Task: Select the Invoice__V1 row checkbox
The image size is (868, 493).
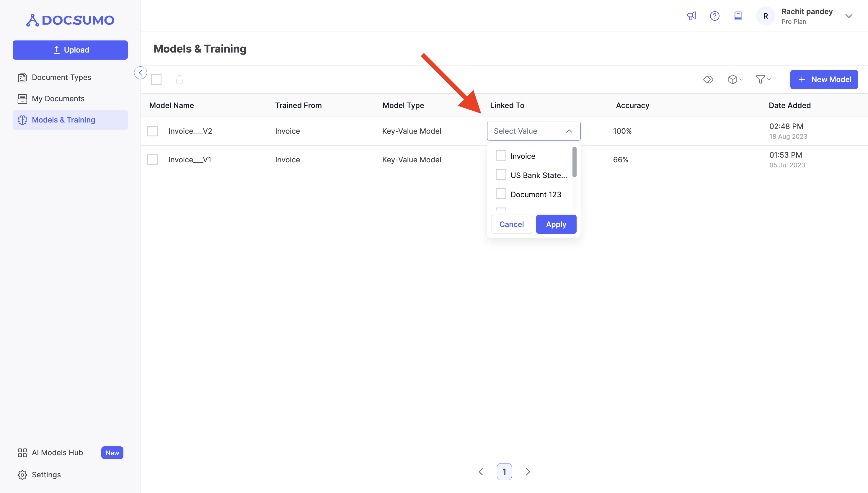Action: pos(153,160)
